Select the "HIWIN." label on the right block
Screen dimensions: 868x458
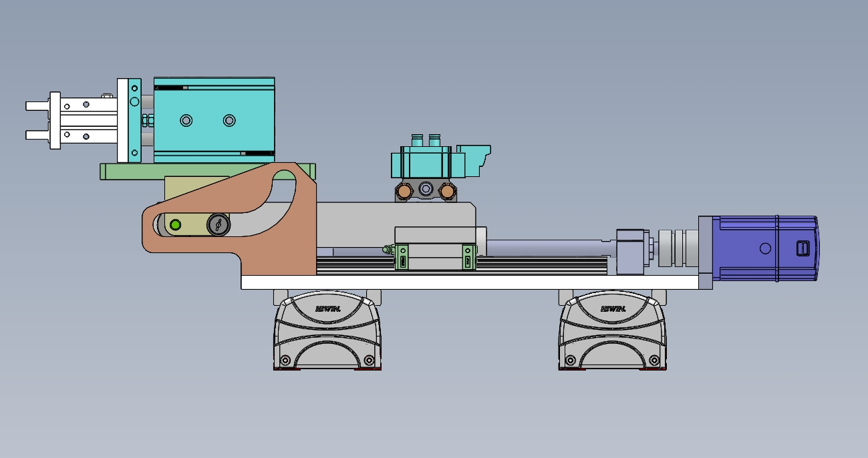click(x=613, y=308)
